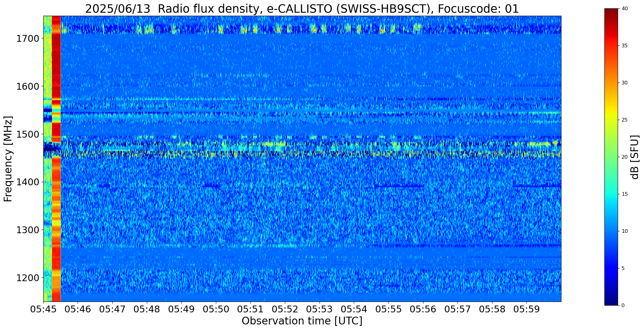Click the colorbar tick label 5
The height and width of the screenshot is (330, 644).
(x=623, y=268)
